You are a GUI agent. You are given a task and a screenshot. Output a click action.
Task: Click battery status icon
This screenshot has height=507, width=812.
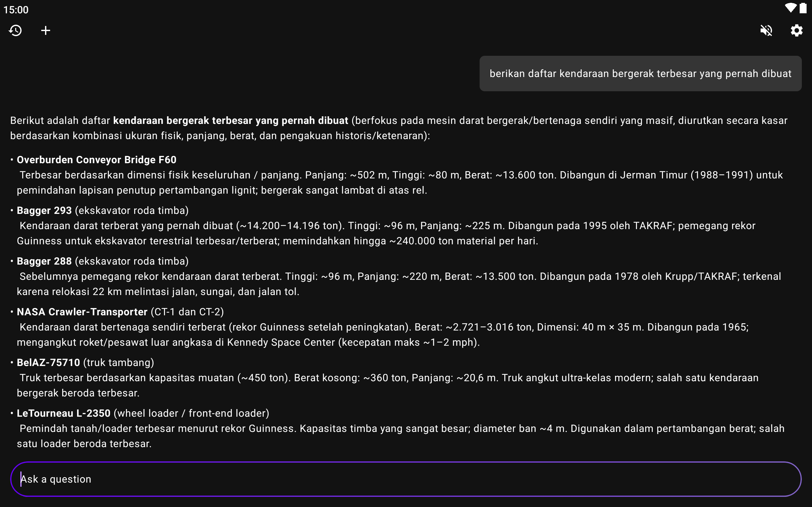coord(803,8)
